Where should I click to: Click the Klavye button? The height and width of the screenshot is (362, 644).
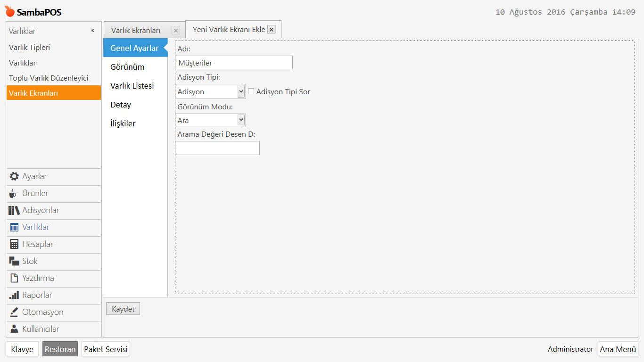click(x=22, y=349)
